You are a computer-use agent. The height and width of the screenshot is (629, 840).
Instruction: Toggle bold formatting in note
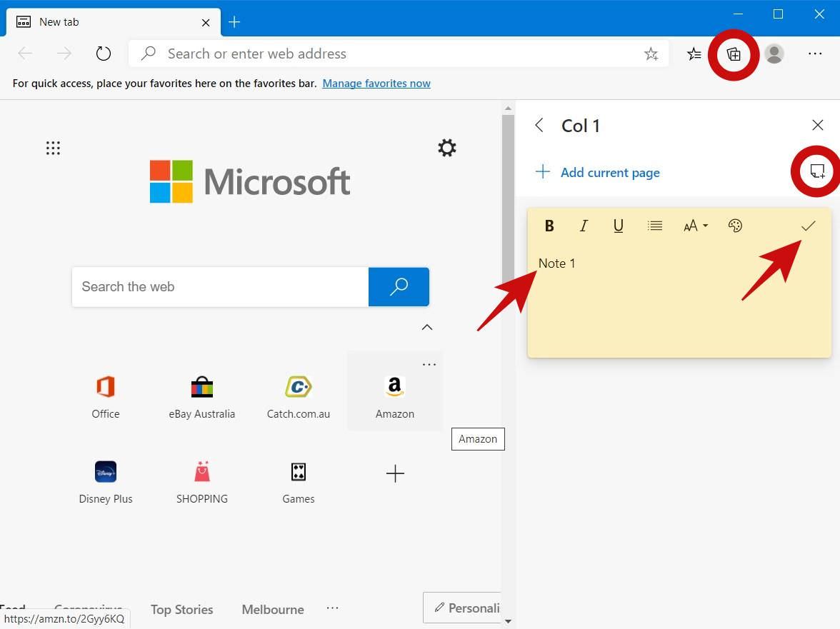549,226
